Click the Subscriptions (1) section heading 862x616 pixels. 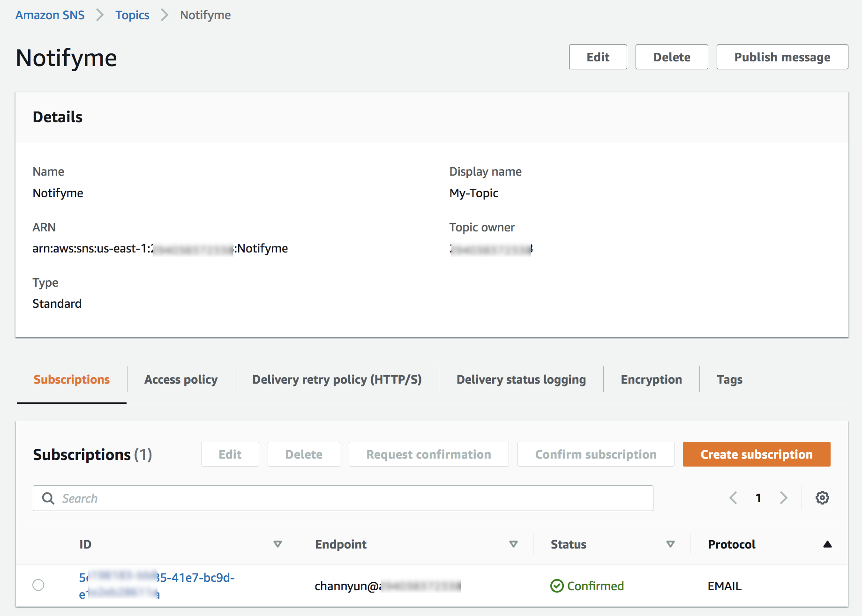pyautogui.click(x=92, y=455)
